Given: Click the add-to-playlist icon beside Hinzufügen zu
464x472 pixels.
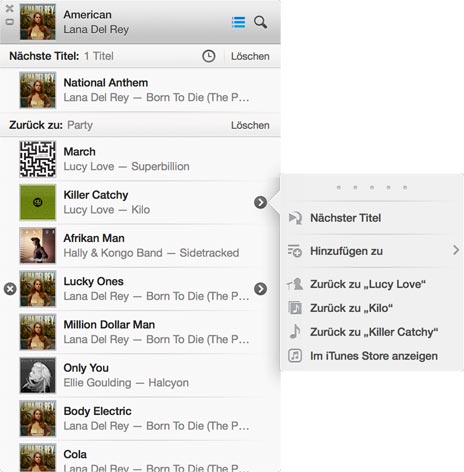Looking at the screenshot, I should point(295,251).
